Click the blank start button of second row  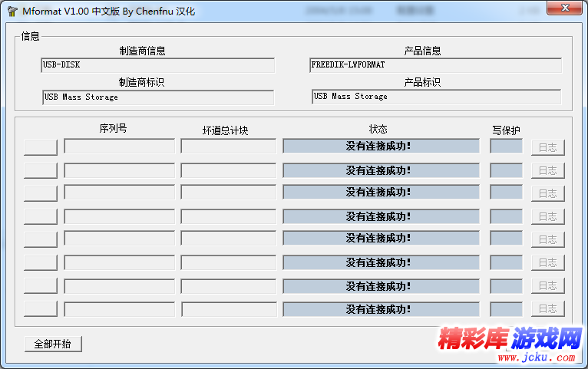pos(41,171)
